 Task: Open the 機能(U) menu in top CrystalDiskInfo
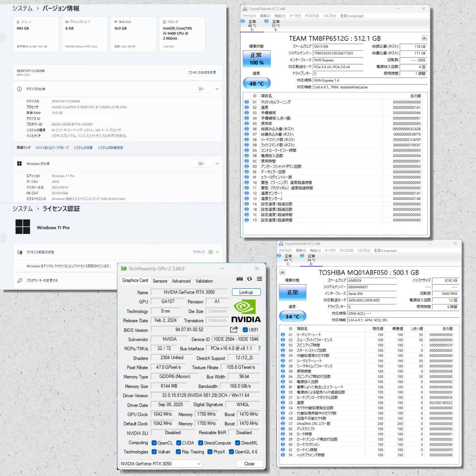click(x=280, y=16)
